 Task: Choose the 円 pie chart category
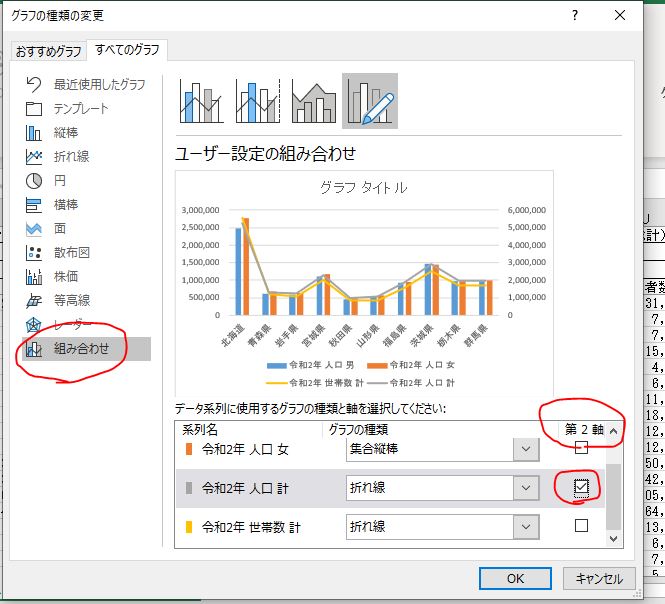coord(60,181)
